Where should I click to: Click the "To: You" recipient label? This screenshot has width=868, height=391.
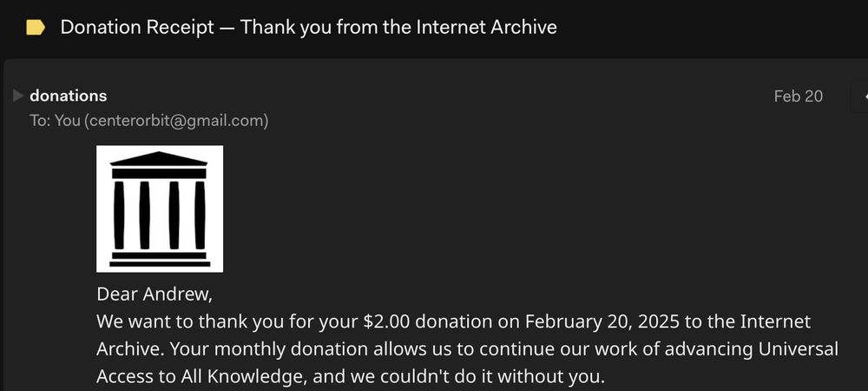(x=55, y=121)
